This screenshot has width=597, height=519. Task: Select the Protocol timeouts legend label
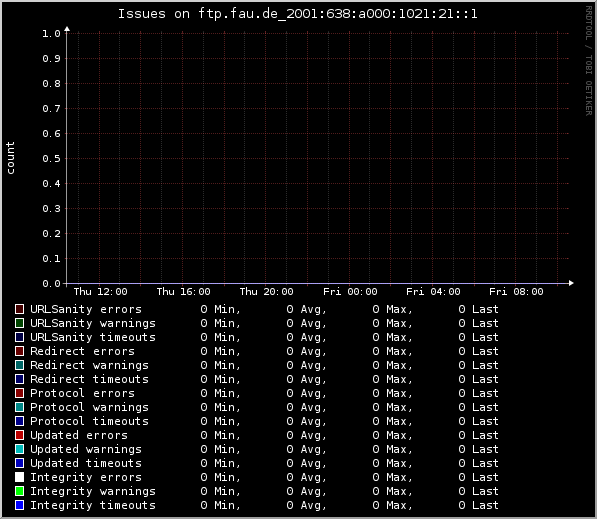[89, 421]
